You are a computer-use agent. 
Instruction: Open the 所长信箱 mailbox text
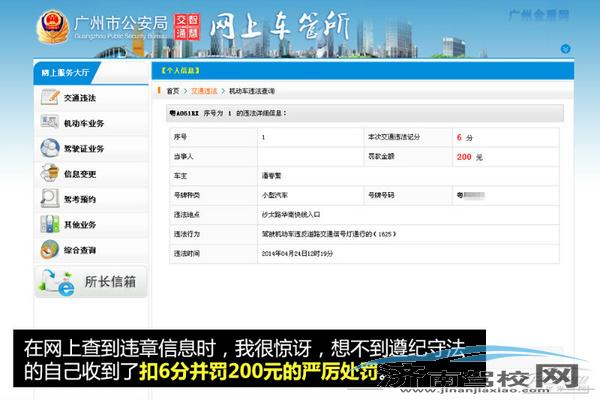111,281
